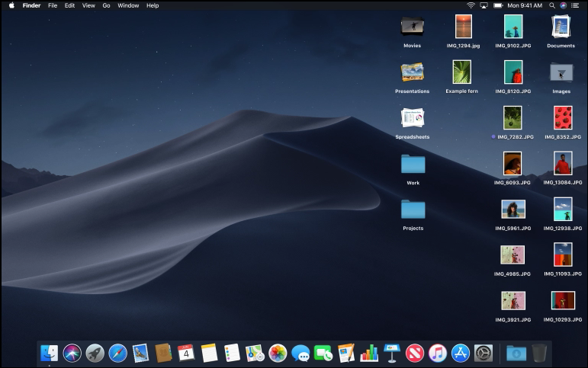This screenshot has height=368, width=588.
Task: Select IMG_11093.JPG thumbnail
Action: (563, 254)
